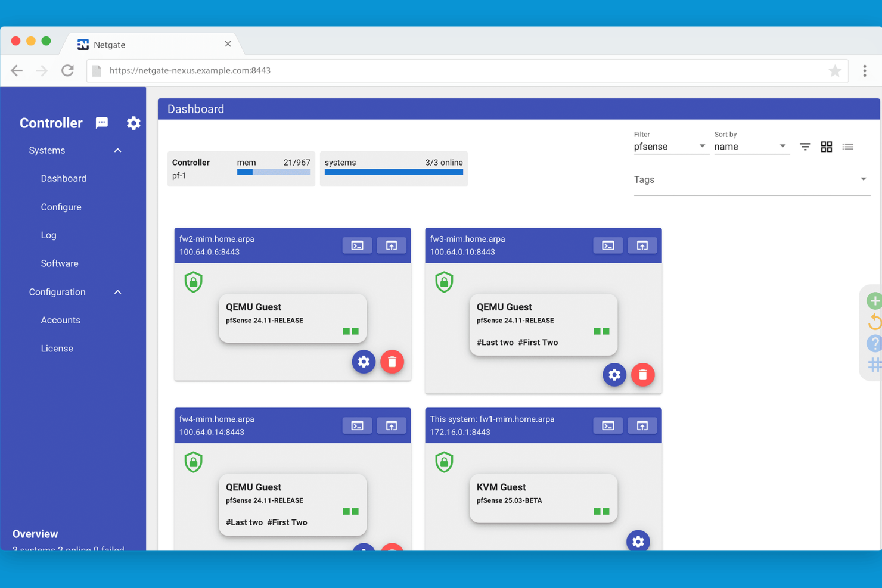Image resolution: width=882 pixels, height=588 pixels.
Task: Open Controller settings gear in sidebar
Action: click(133, 123)
